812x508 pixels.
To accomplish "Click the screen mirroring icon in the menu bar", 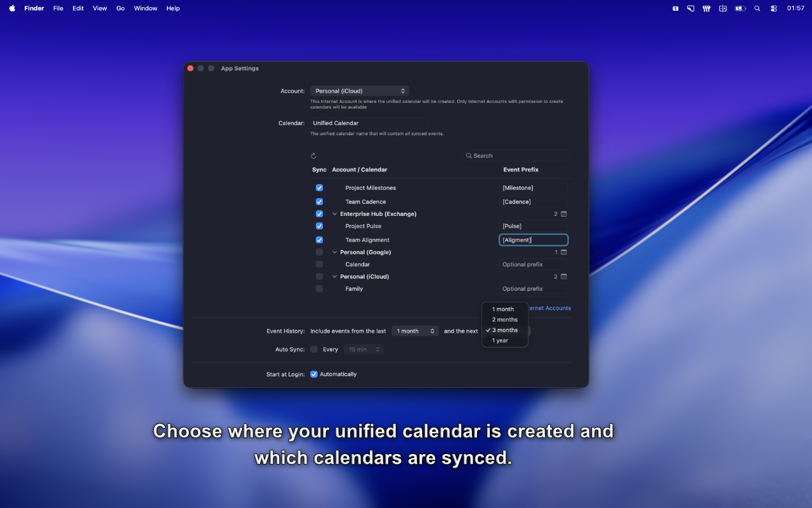I will [x=690, y=8].
